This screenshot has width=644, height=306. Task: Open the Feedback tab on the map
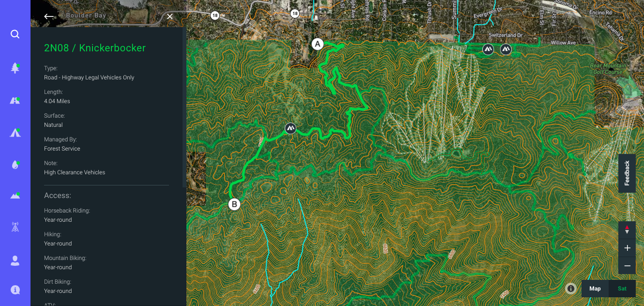(627, 173)
